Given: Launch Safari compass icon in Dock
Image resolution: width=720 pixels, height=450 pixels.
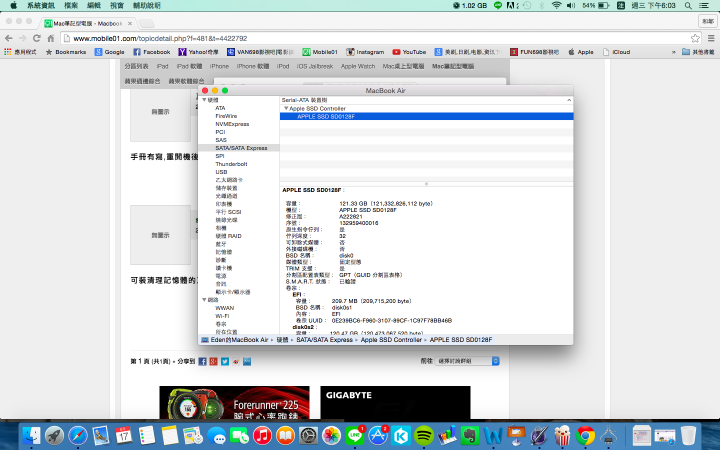Looking at the screenshot, I should pyautogui.click(x=78, y=435).
